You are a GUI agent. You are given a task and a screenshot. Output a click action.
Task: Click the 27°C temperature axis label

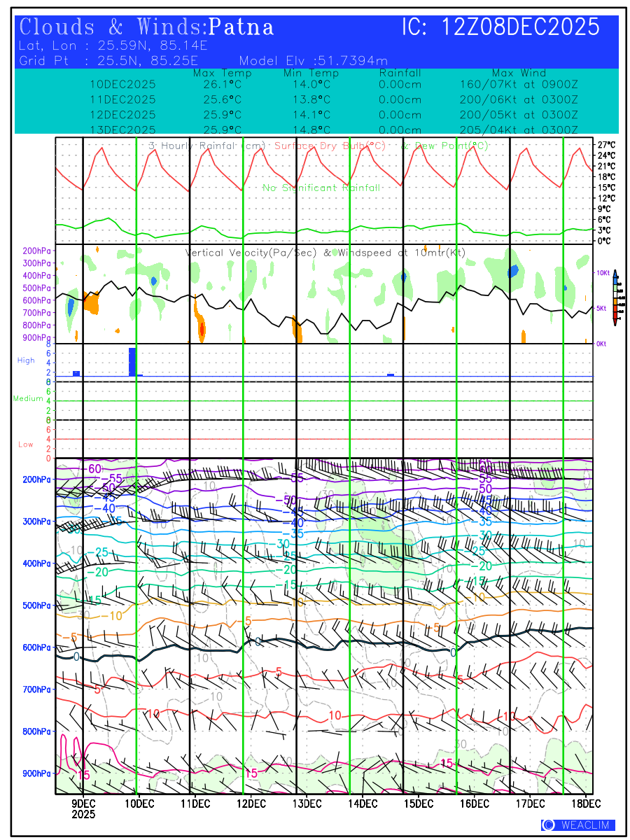pos(606,144)
